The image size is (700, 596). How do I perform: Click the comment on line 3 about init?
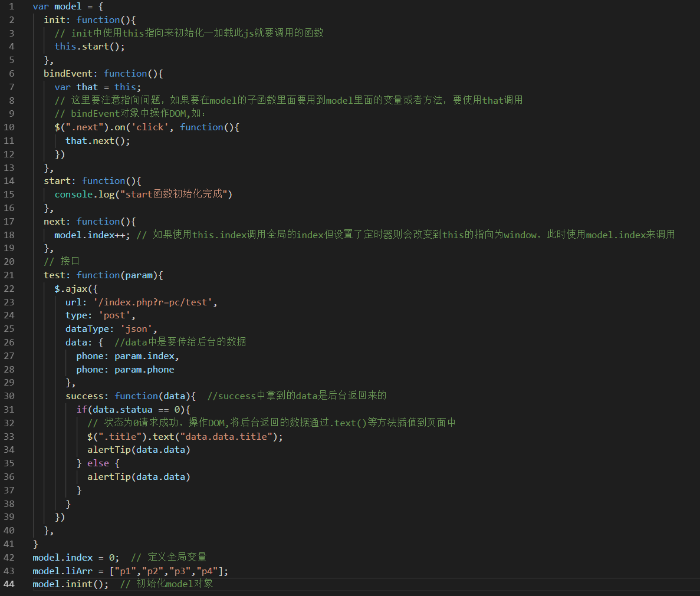pyautogui.click(x=189, y=33)
